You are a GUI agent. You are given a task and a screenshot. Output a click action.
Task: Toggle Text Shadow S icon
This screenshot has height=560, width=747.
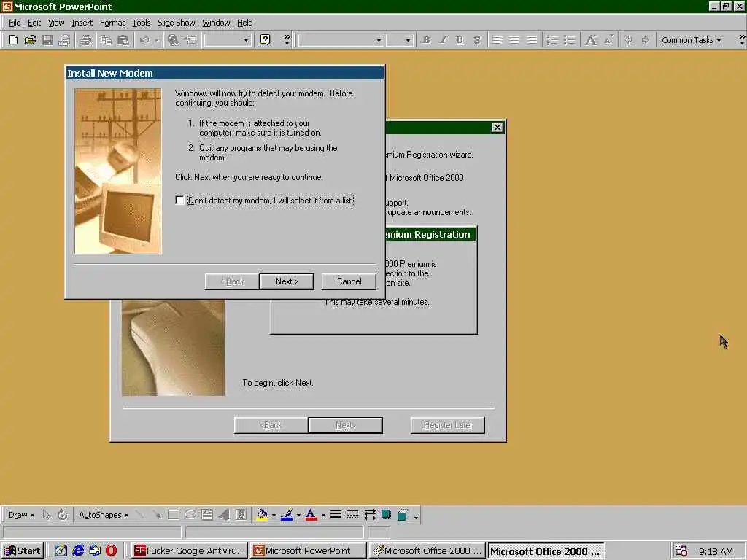[477, 40]
